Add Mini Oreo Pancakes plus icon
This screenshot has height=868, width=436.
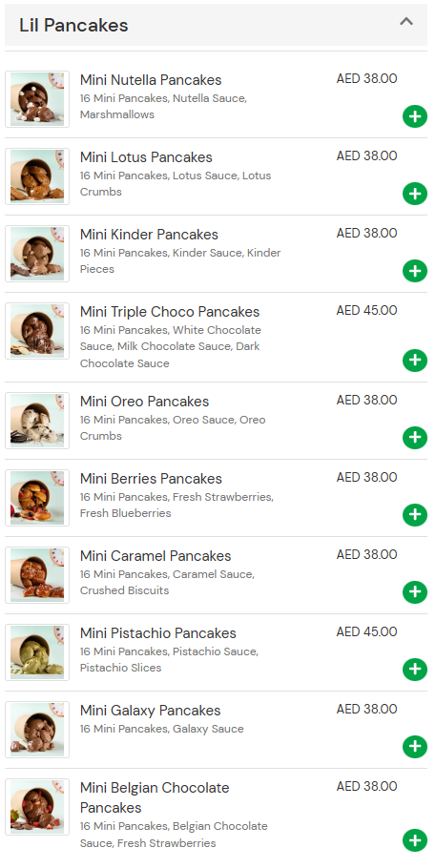coord(414,437)
